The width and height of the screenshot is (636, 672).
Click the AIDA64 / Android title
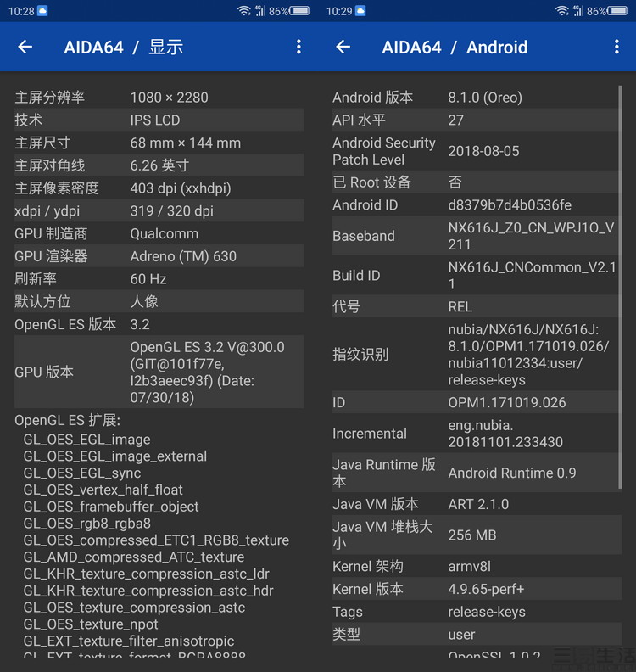[455, 48]
